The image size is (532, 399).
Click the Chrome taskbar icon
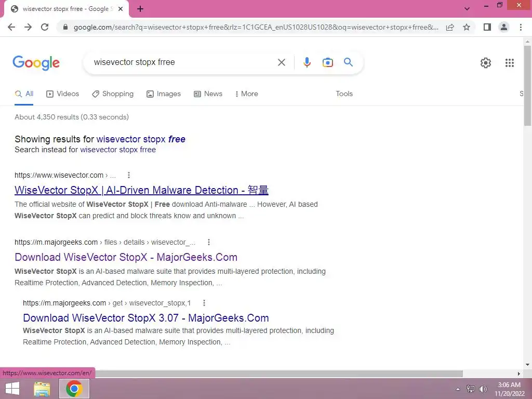(x=74, y=389)
